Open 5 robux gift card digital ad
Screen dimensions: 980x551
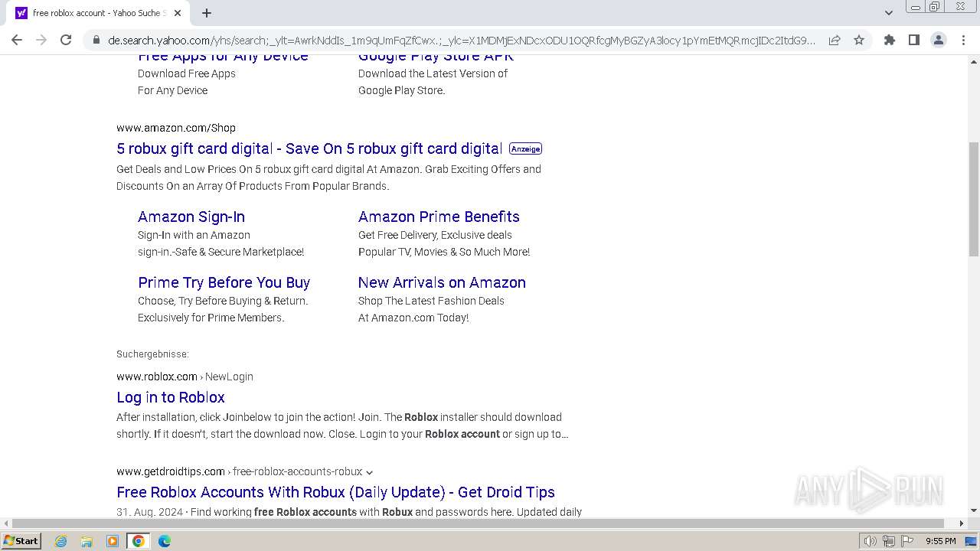coord(309,148)
